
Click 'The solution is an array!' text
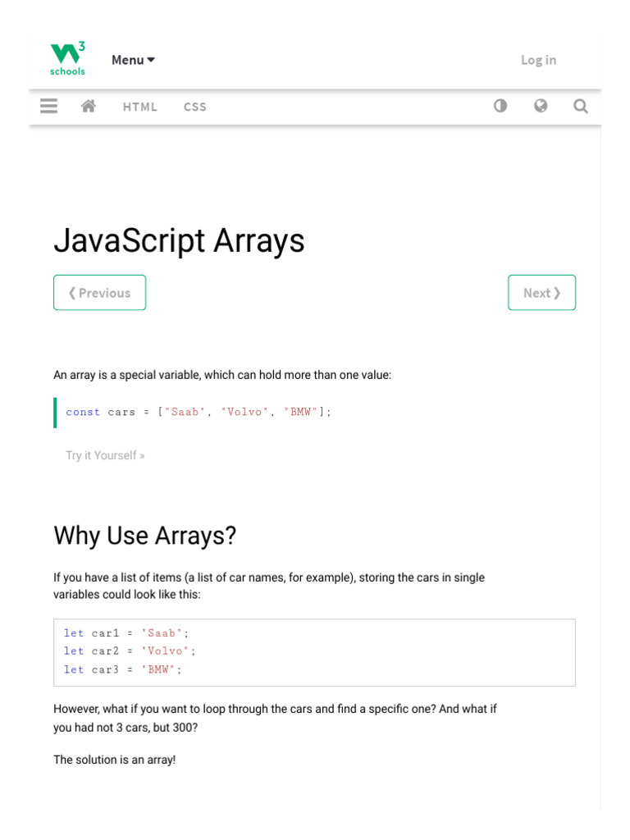(x=115, y=760)
